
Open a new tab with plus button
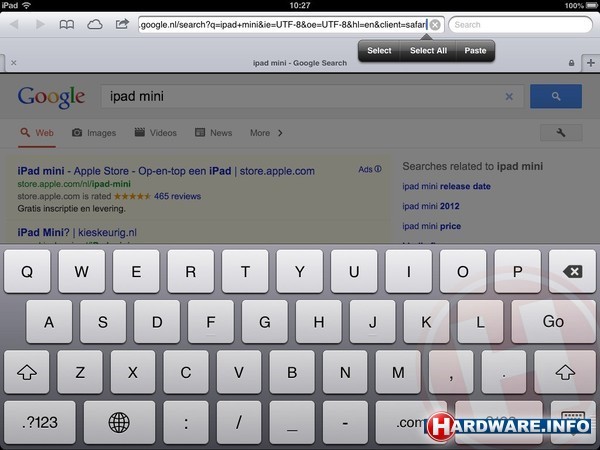(x=591, y=63)
